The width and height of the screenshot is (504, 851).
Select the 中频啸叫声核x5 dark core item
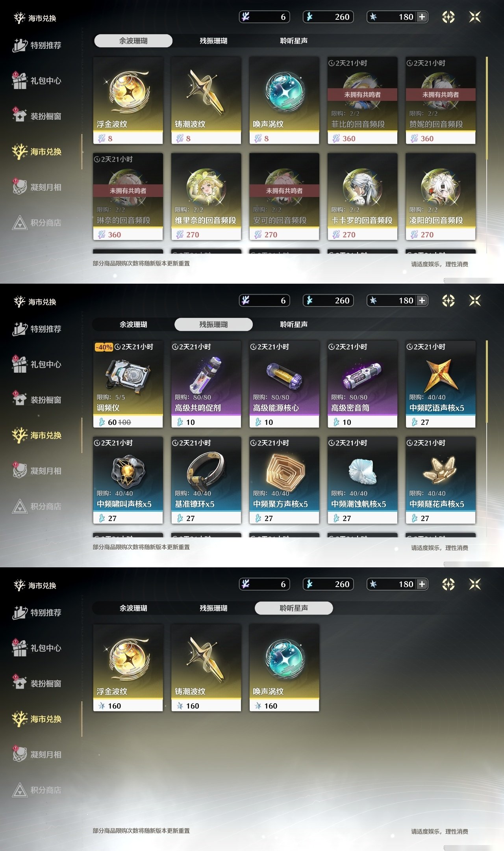tap(128, 480)
